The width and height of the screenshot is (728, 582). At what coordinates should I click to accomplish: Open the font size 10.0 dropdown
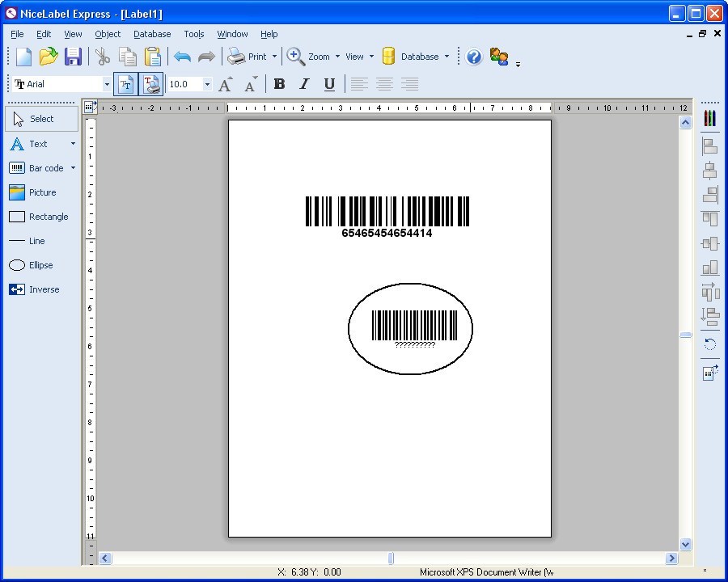[207, 84]
